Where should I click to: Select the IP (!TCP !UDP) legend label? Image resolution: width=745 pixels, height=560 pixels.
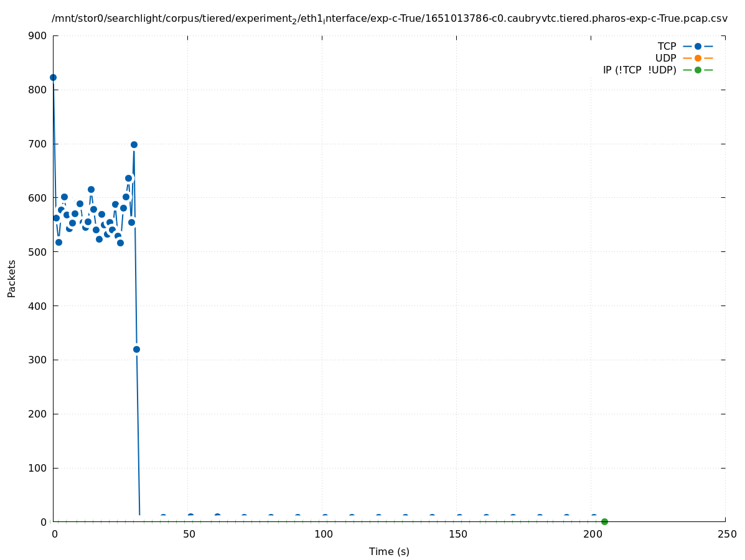(639, 70)
